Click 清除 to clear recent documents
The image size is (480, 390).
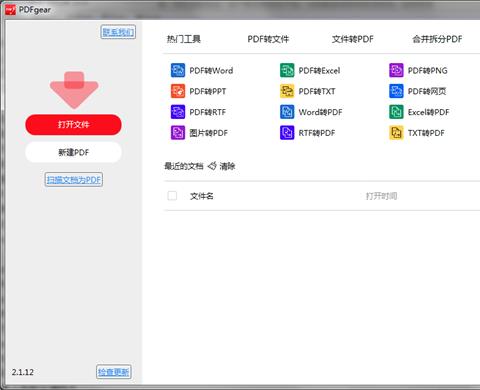click(x=227, y=166)
